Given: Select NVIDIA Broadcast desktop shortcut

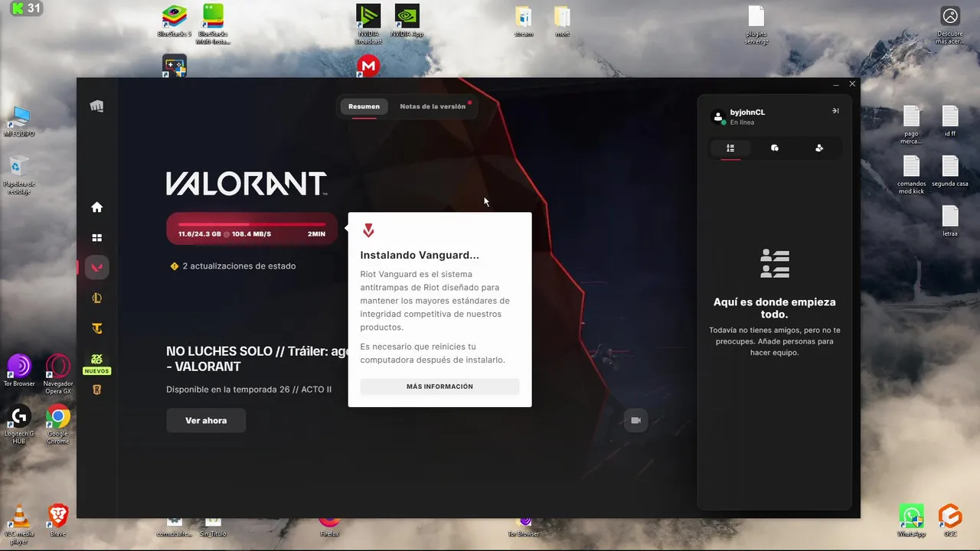Looking at the screenshot, I should click(368, 24).
